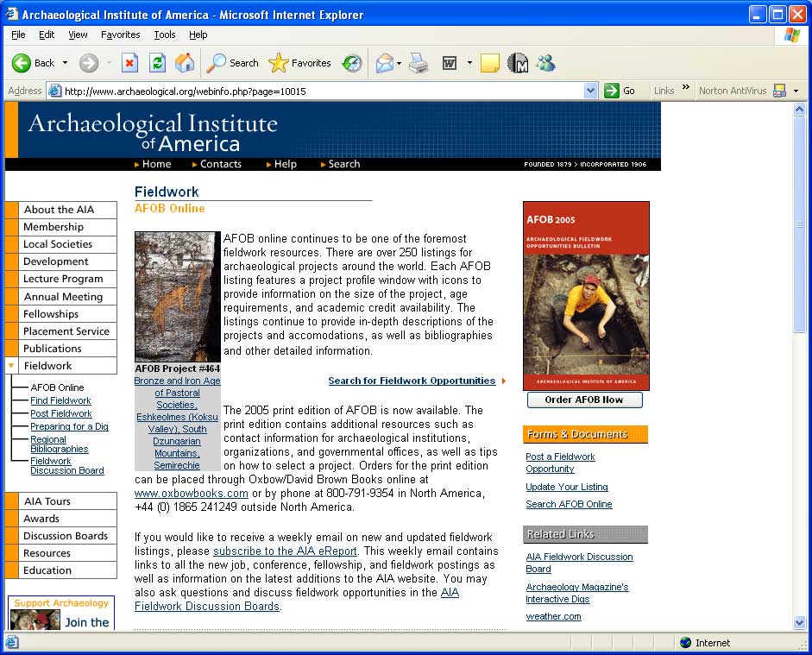This screenshot has height=655, width=812.
Task: Open the www.oxbowbooks.com link
Action: pyautogui.click(x=191, y=493)
